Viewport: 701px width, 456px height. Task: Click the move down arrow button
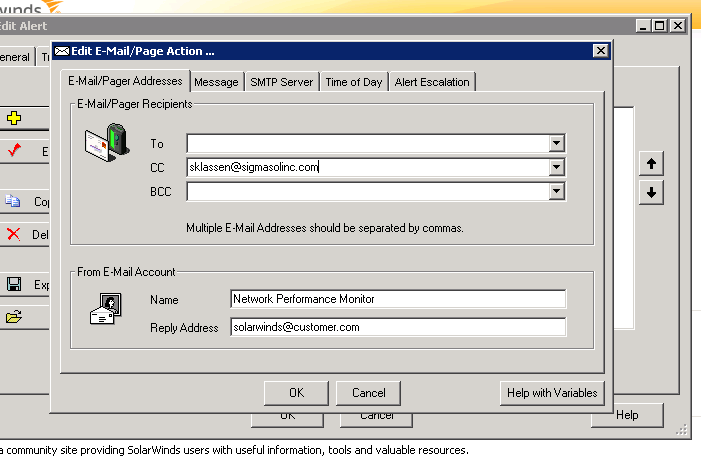click(x=651, y=192)
